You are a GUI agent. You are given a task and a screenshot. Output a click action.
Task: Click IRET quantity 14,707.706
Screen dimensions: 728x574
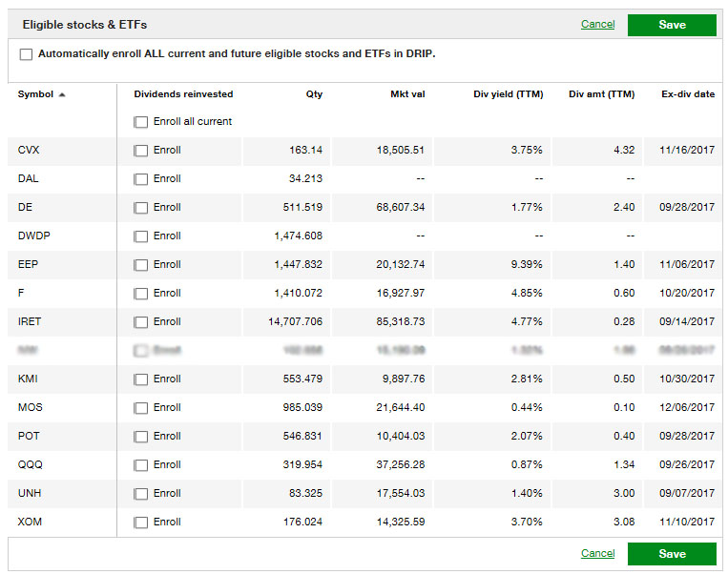click(295, 321)
